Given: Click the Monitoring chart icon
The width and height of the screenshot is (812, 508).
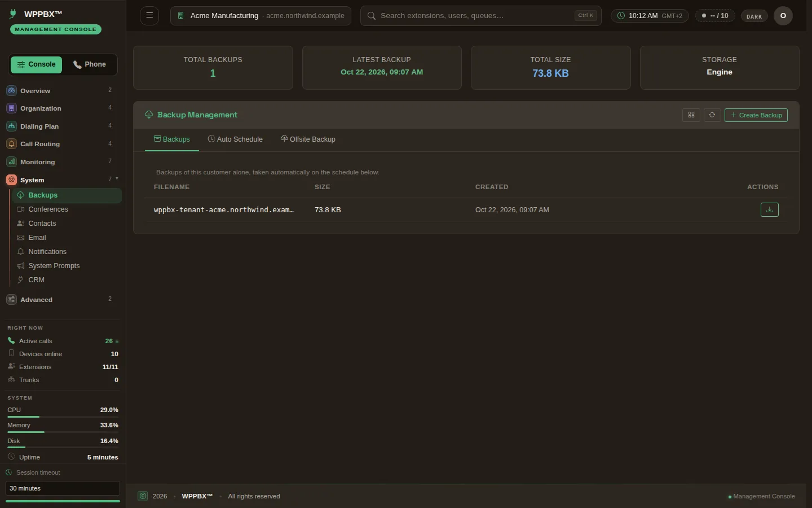Looking at the screenshot, I should point(11,162).
